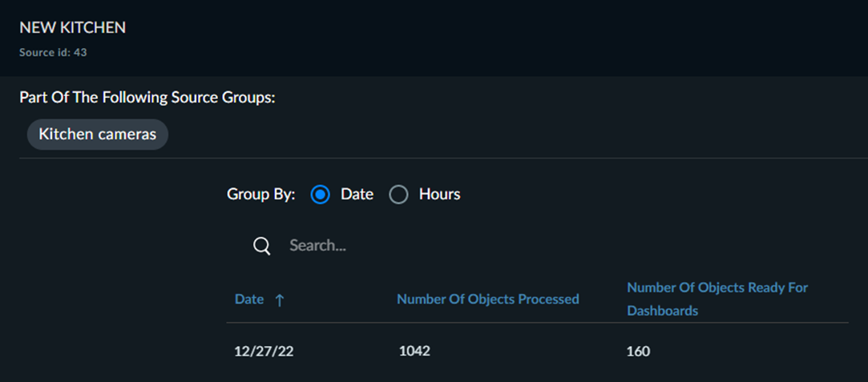Click the 160 ready for dashboards value
Screen dimensions: 868x382
pyautogui.click(x=638, y=352)
